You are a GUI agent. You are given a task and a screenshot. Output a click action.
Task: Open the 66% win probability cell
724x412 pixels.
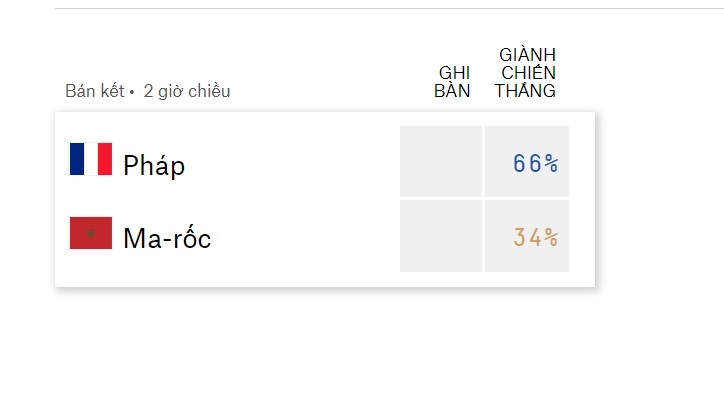(x=527, y=162)
